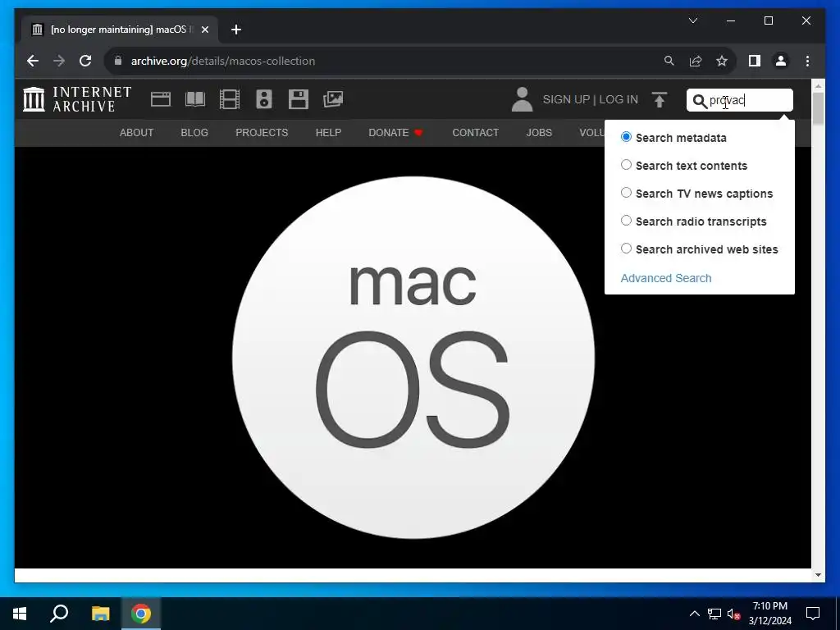This screenshot has width=840, height=630.
Task: Click the SIGN UP link
Action: 566,99
